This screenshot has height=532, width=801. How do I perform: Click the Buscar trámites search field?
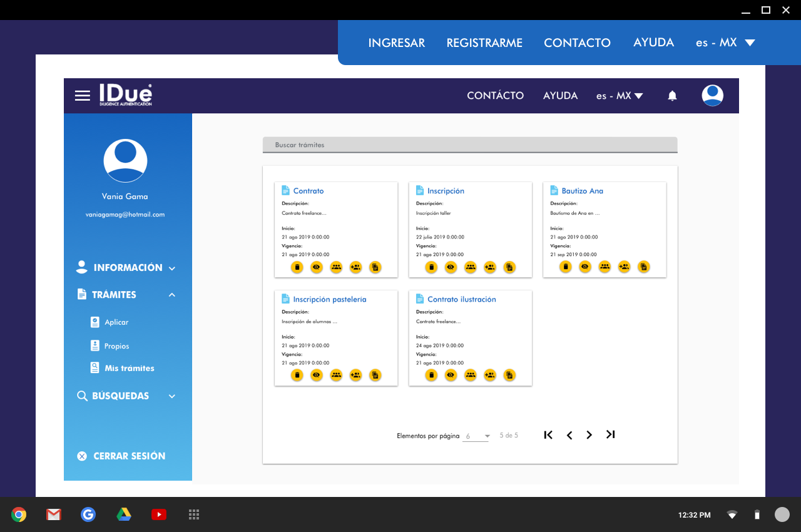click(469, 145)
